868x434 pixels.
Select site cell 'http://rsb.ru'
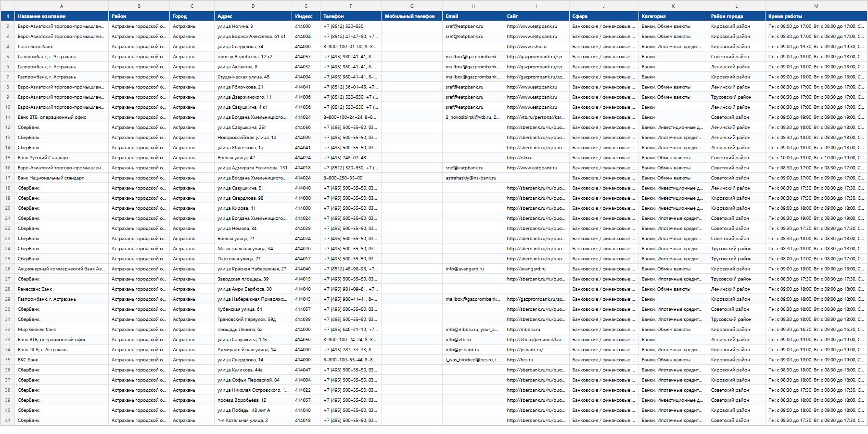[536, 158]
